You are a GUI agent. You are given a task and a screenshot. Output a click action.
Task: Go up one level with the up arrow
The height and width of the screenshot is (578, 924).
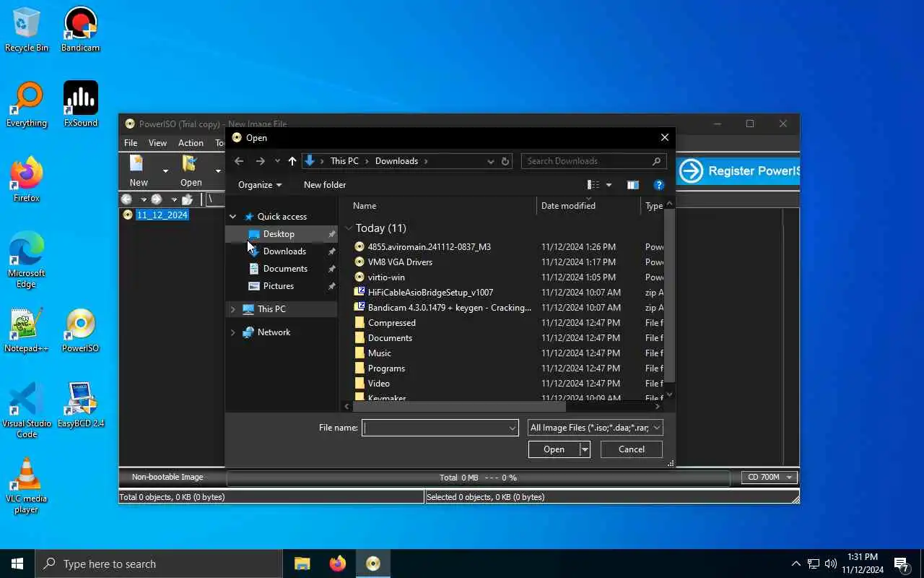[x=292, y=161]
